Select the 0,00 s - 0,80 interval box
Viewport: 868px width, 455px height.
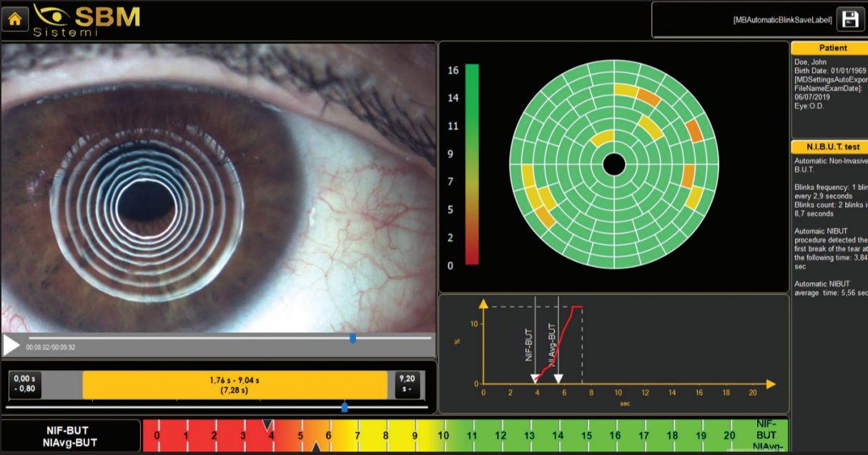click(x=24, y=385)
